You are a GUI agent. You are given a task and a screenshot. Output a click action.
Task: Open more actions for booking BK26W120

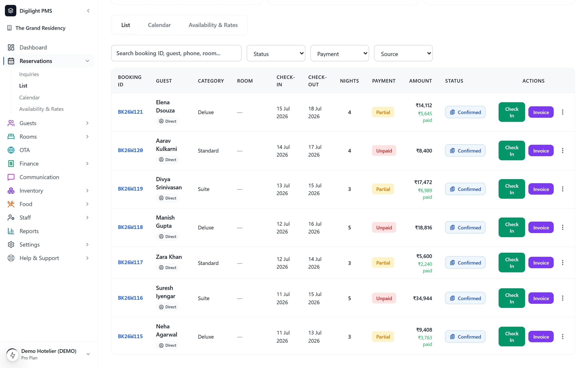[x=562, y=151]
